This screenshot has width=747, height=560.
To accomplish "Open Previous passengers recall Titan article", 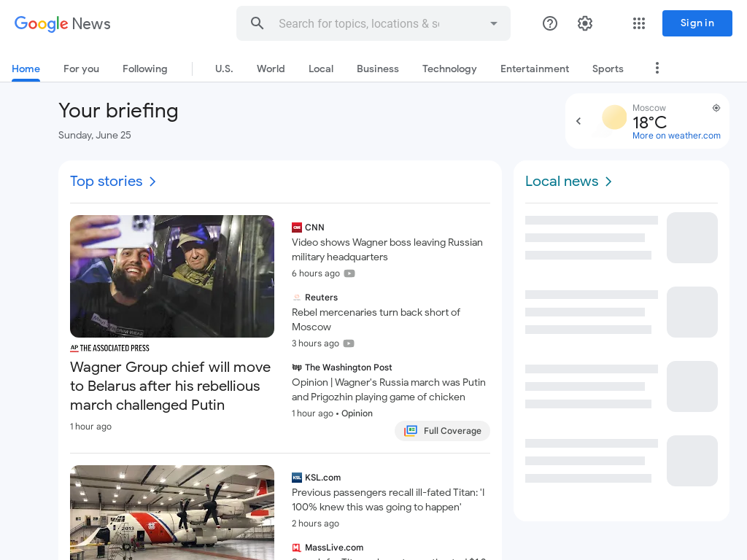I will point(388,499).
